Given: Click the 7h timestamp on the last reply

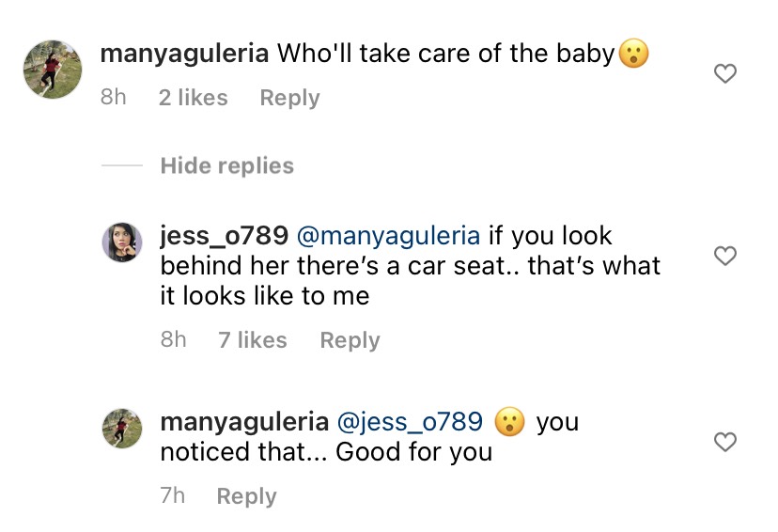Looking at the screenshot, I should coord(173,496).
